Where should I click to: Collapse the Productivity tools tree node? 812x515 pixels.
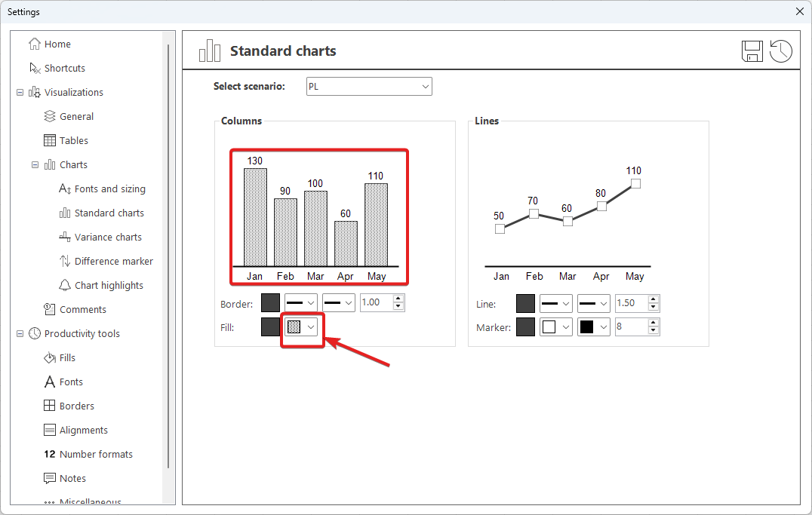20,333
